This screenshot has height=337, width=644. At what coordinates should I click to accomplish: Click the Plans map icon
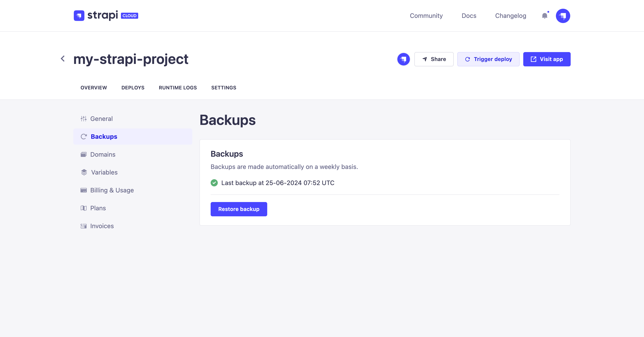[x=84, y=208]
